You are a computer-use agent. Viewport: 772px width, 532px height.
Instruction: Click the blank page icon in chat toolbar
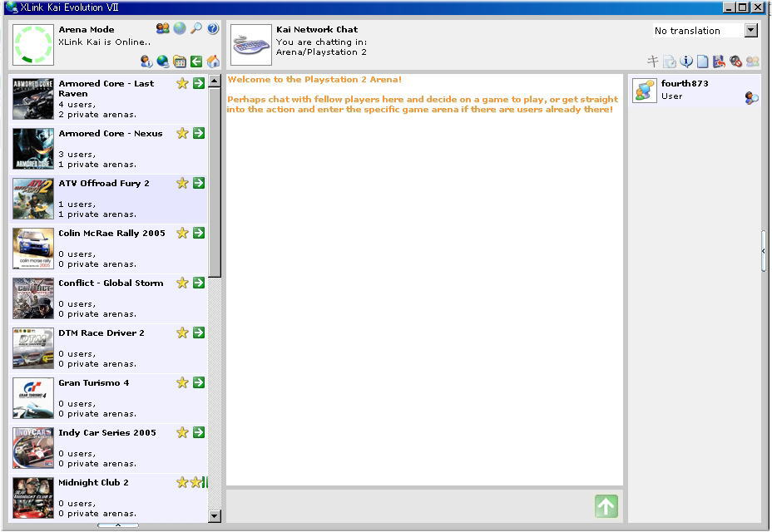pos(703,62)
